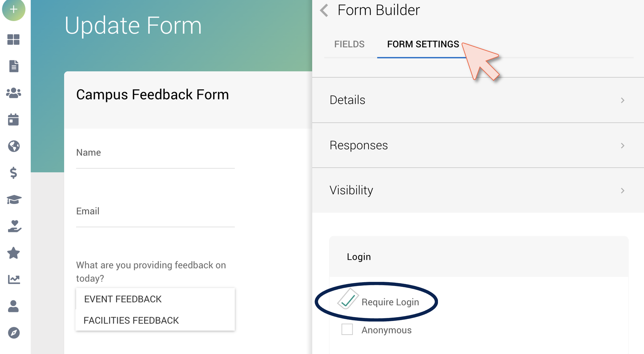The height and width of the screenshot is (354, 644).
Task: Open the compass explore icon
Action: click(x=14, y=333)
